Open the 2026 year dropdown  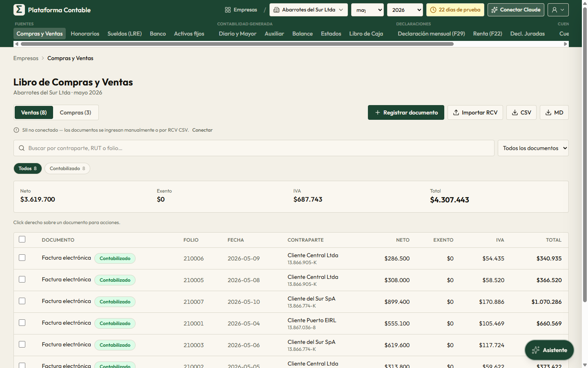click(x=405, y=10)
